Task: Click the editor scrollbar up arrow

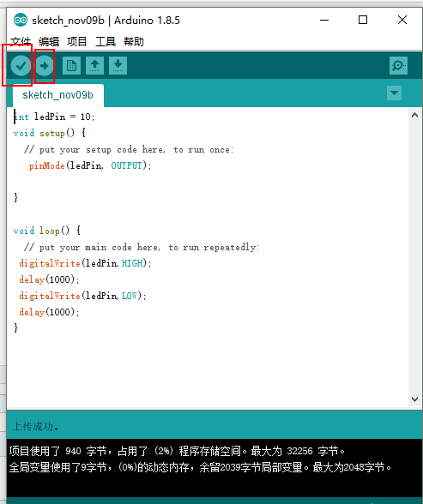Action: pyautogui.click(x=414, y=115)
